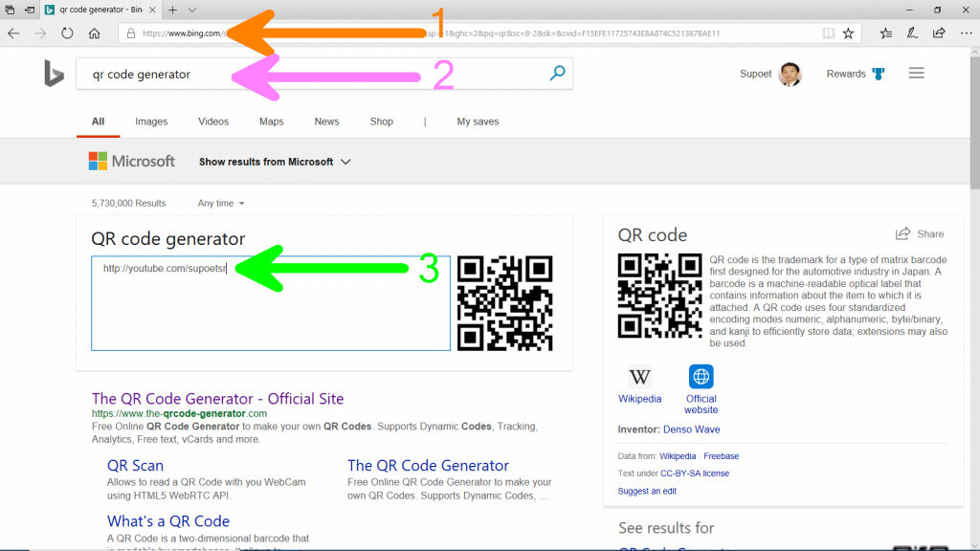Open the Denso Wave inventor link

coord(691,430)
